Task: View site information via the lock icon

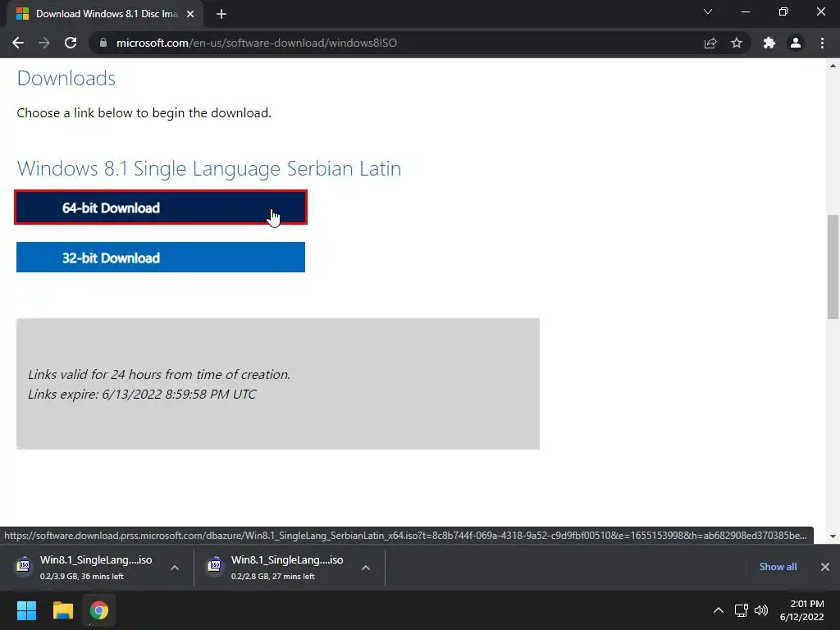Action: click(x=103, y=43)
